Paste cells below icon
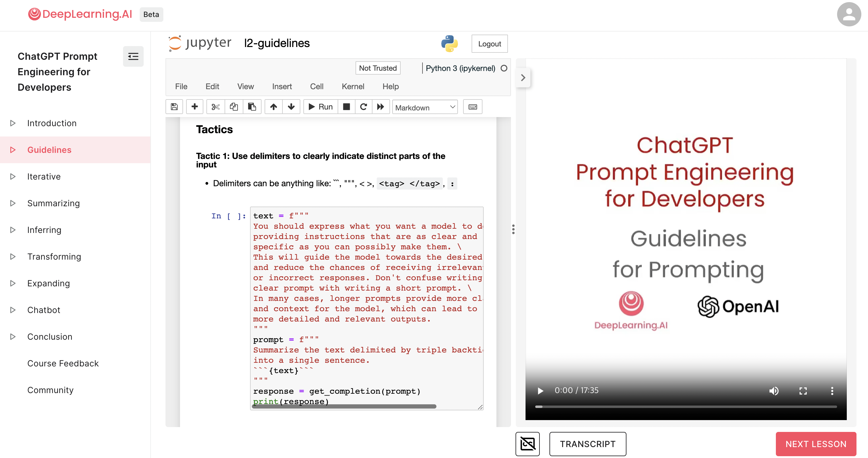Image resolution: width=868 pixels, height=458 pixels. click(252, 107)
